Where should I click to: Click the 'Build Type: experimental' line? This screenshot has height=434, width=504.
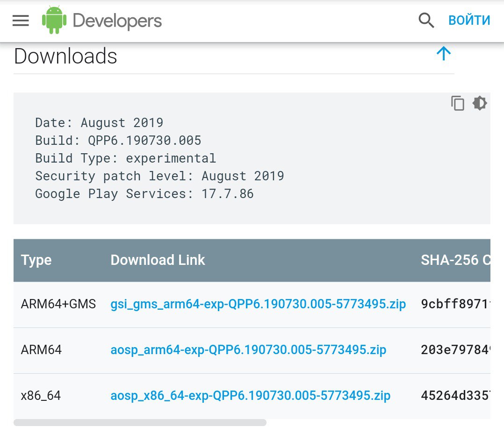click(x=126, y=158)
